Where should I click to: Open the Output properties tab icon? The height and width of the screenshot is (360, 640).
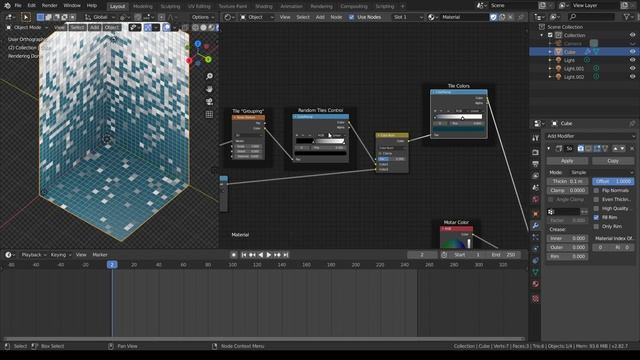(536, 164)
